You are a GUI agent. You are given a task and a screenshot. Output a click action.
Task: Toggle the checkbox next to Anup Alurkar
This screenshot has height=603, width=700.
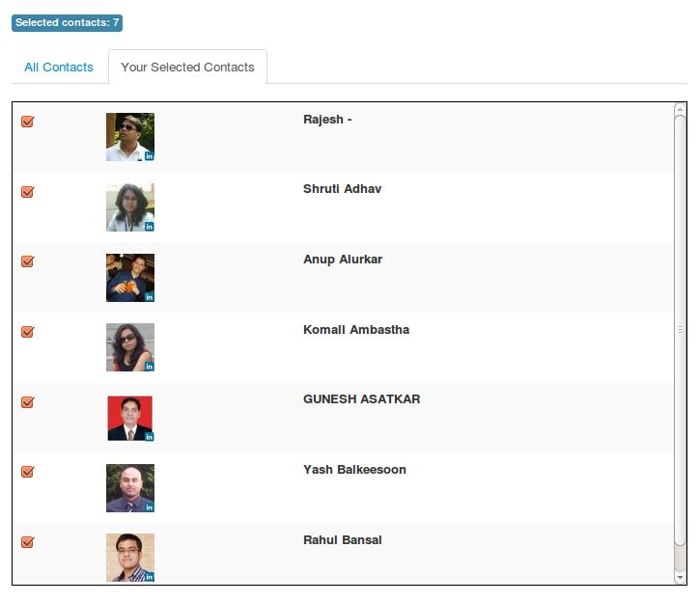(x=27, y=261)
